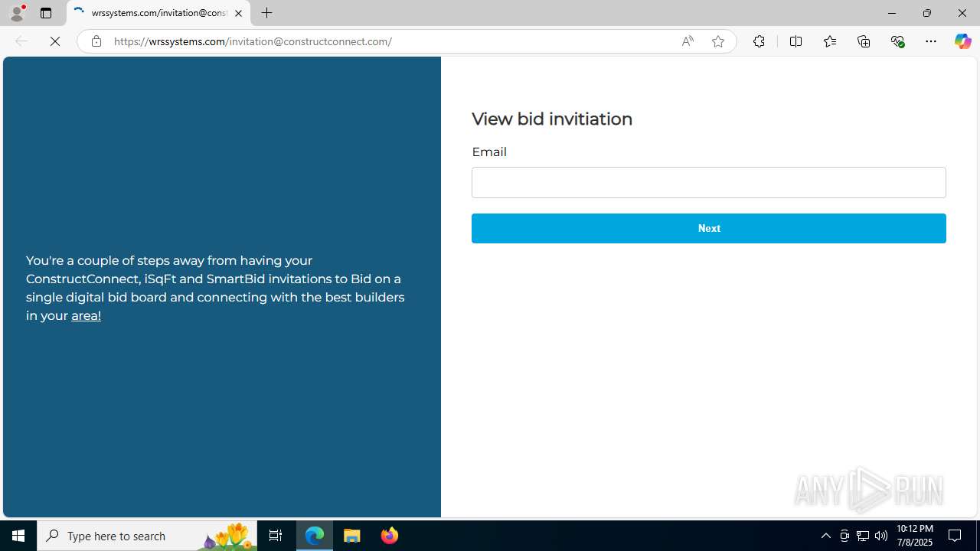The height and width of the screenshot is (551, 980).
Task: View site information padlock icon
Action: click(96, 41)
